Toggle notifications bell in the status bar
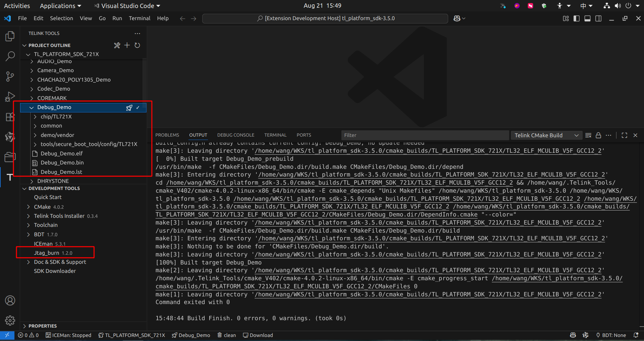Screen dimensions: 644x341 click(637, 335)
